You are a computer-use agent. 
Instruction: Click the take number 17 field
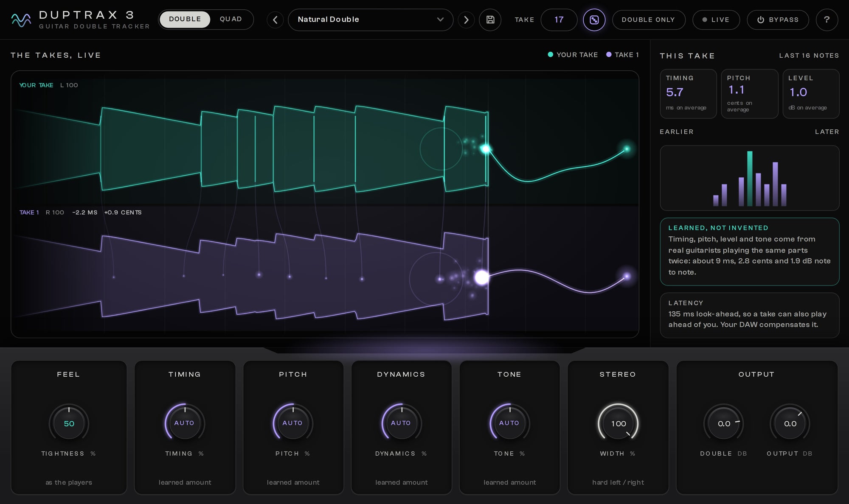pos(559,20)
